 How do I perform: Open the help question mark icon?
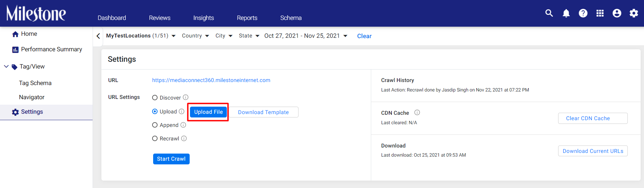[583, 13]
